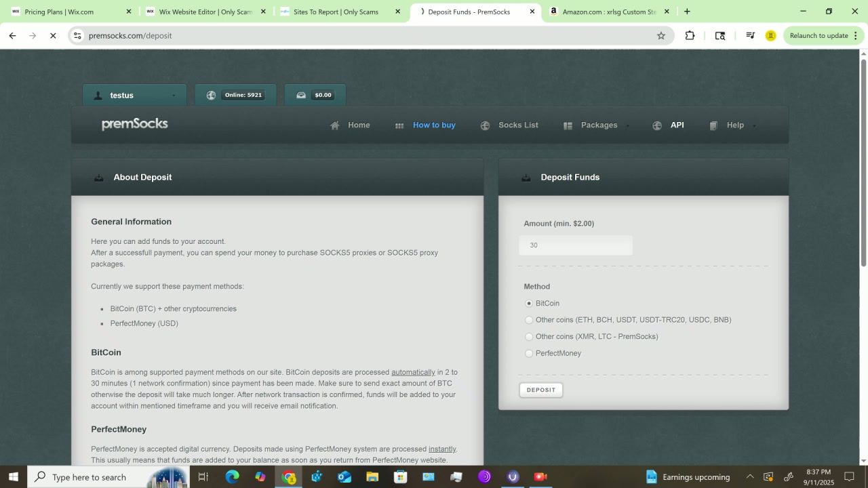Select Other coins (ETH, BCH, USDT) radio
868x488 pixels.
pos(529,320)
